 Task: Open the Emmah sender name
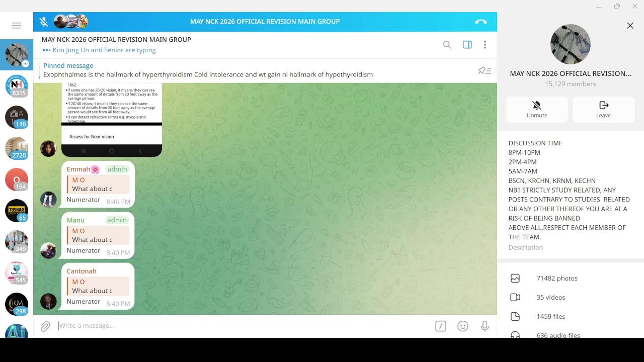click(x=83, y=169)
